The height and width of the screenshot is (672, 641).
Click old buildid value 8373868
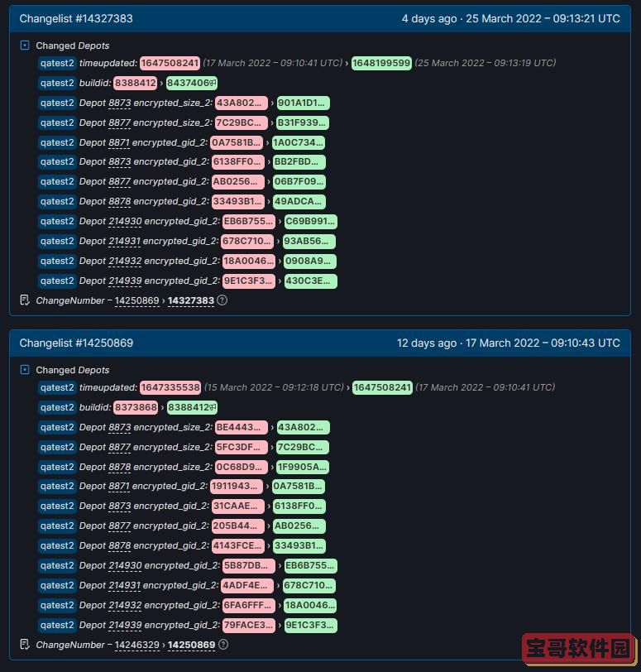click(x=136, y=407)
